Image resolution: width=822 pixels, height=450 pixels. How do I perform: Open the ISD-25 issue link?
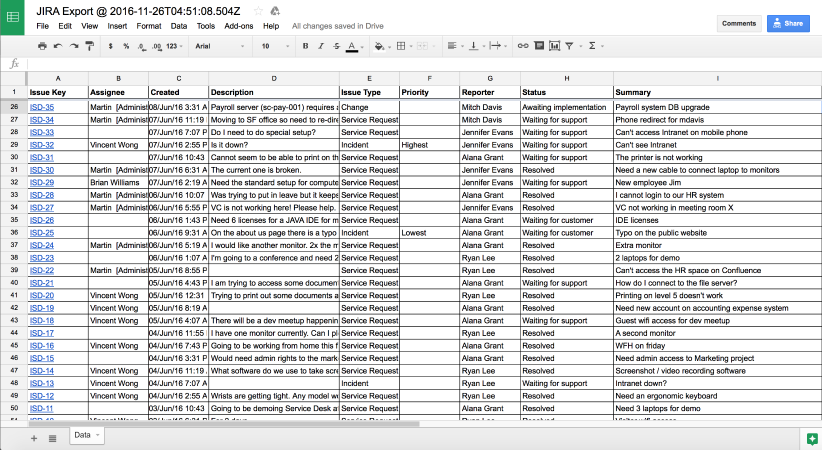(x=42, y=233)
